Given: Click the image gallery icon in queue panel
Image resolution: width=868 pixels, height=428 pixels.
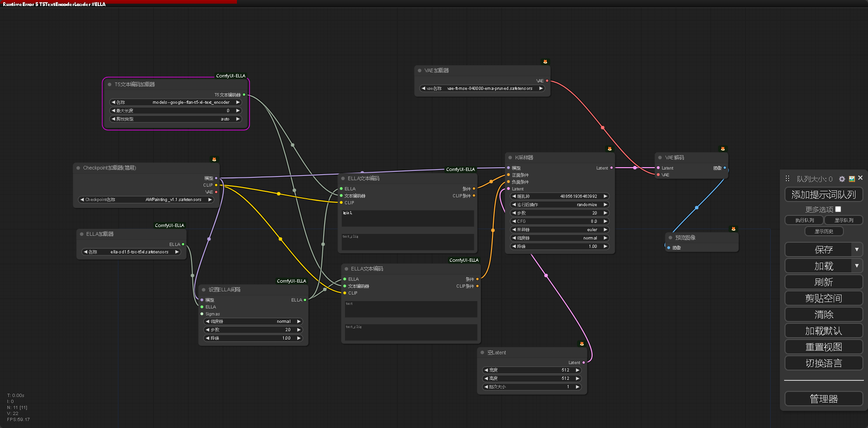Looking at the screenshot, I should point(852,179).
